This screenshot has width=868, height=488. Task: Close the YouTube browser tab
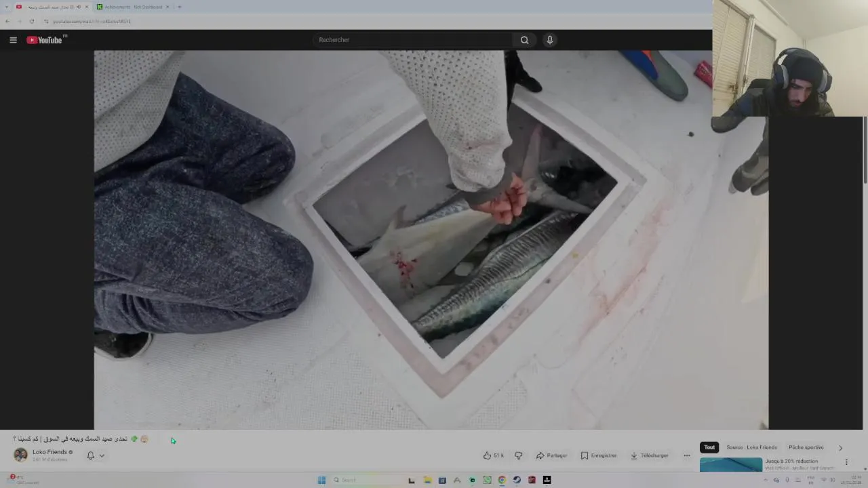tap(86, 7)
